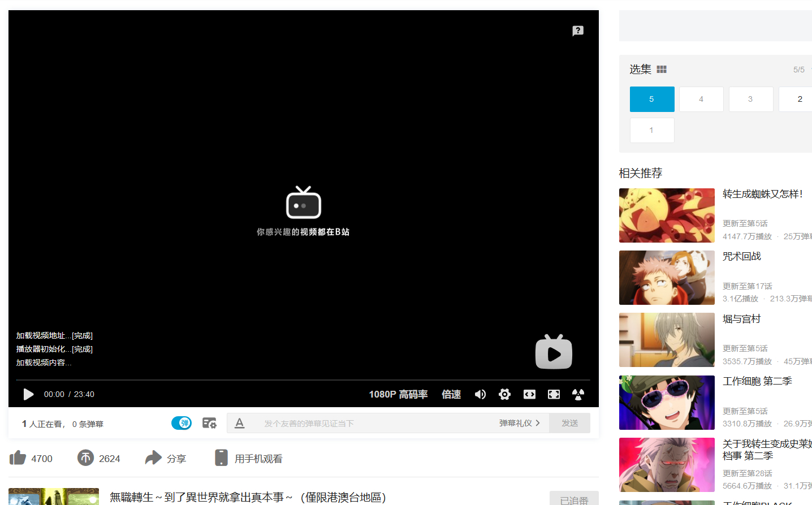Screen dimensions: 812x505
Task: Click the 已追番 button
Action: point(574,498)
